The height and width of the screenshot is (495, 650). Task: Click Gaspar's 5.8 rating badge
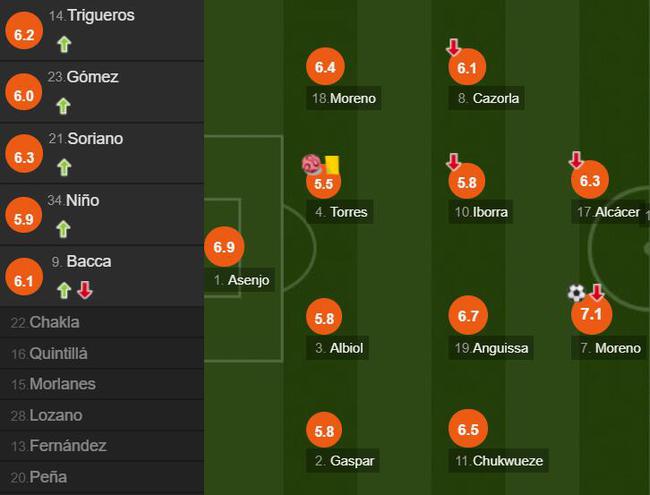324,430
